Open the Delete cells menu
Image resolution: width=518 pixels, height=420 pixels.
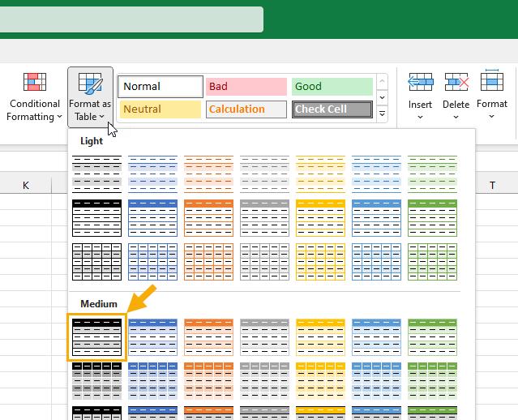pos(456,96)
